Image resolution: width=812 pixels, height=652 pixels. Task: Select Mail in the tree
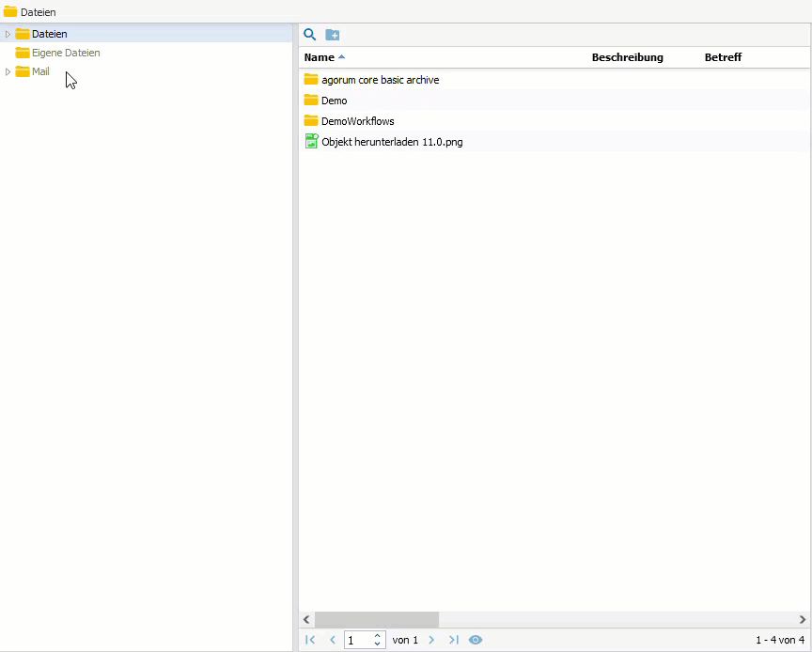coord(41,71)
